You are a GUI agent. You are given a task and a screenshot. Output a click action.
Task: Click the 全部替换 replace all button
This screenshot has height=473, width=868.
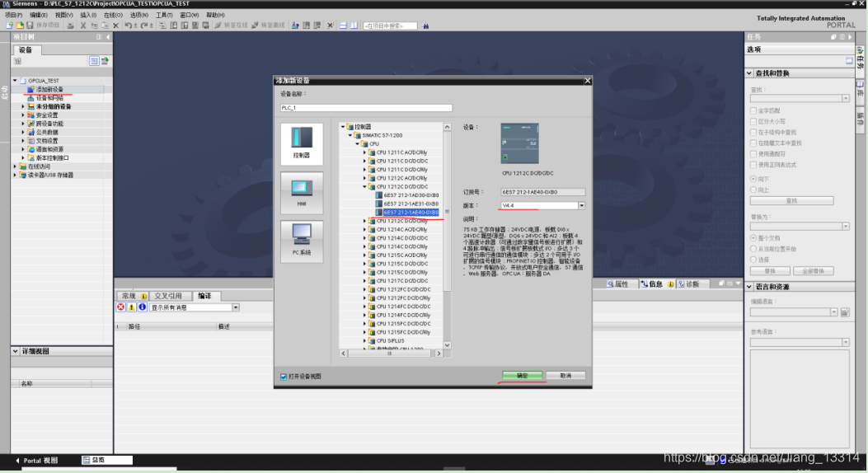coord(814,271)
